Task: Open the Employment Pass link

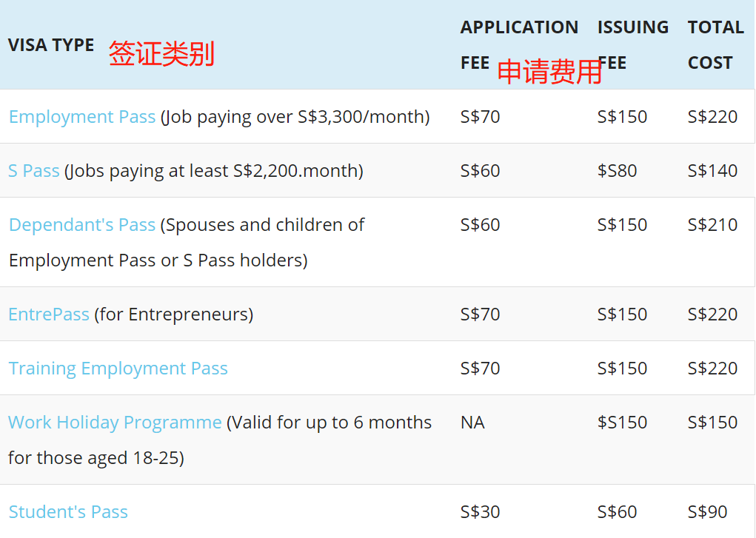Action: click(x=82, y=117)
